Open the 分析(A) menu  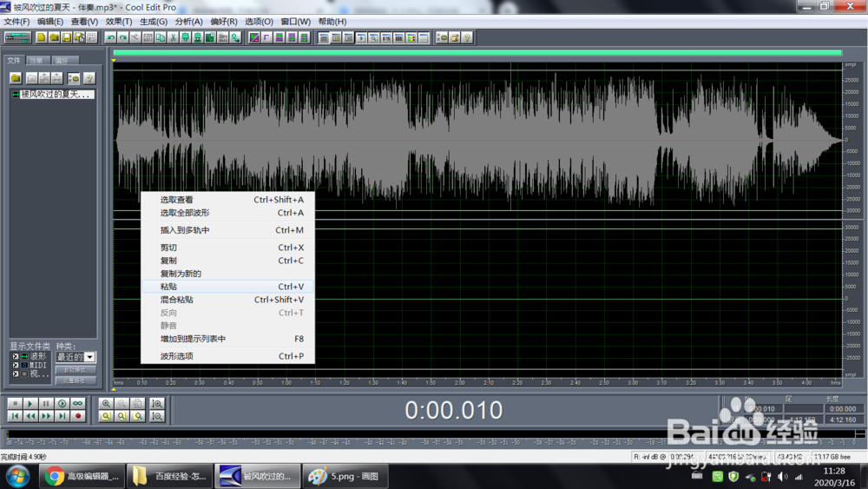point(188,22)
